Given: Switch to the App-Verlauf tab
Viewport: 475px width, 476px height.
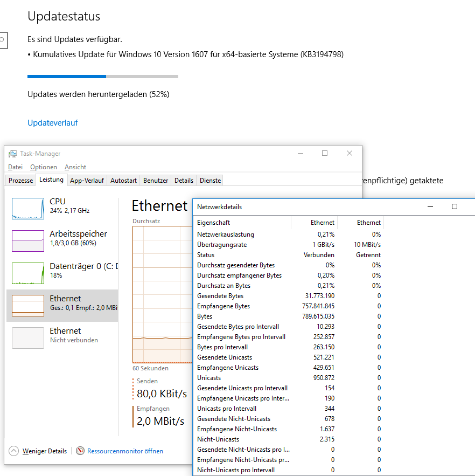Looking at the screenshot, I should coord(87,181).
